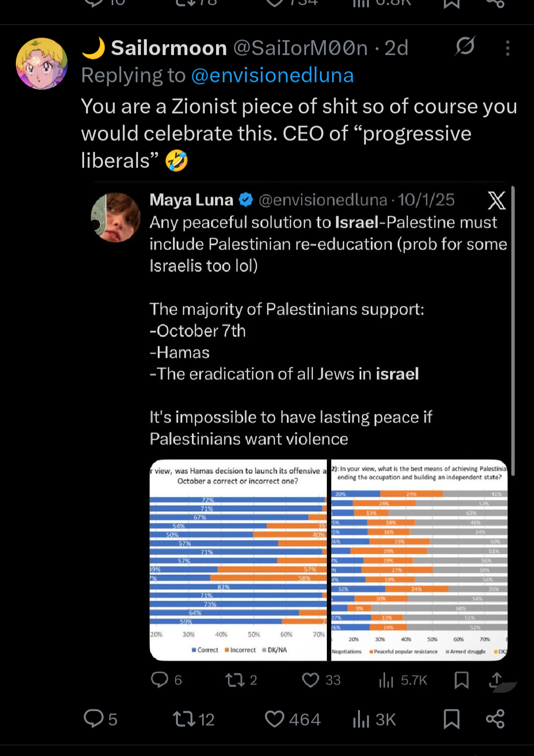Open the Hamas offensive poll chart image
This screenshot has height=756, width=534.
pyautogui.click(x=238, y=560)
